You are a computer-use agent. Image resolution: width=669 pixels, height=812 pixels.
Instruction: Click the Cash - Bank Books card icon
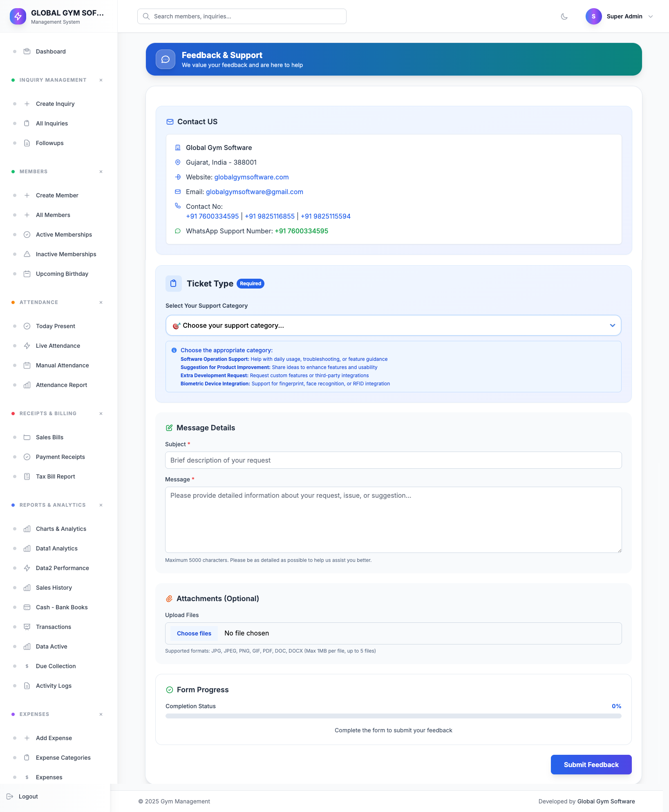coord(27,607)
